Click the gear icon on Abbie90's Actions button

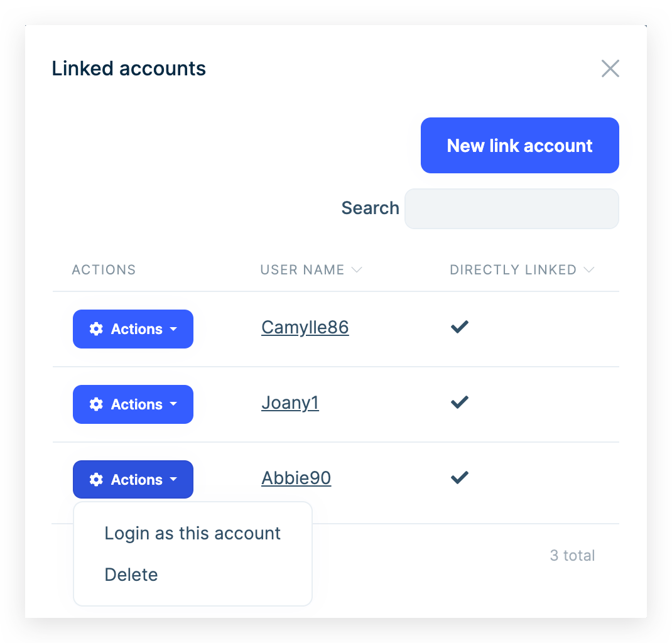pos(95,479)
